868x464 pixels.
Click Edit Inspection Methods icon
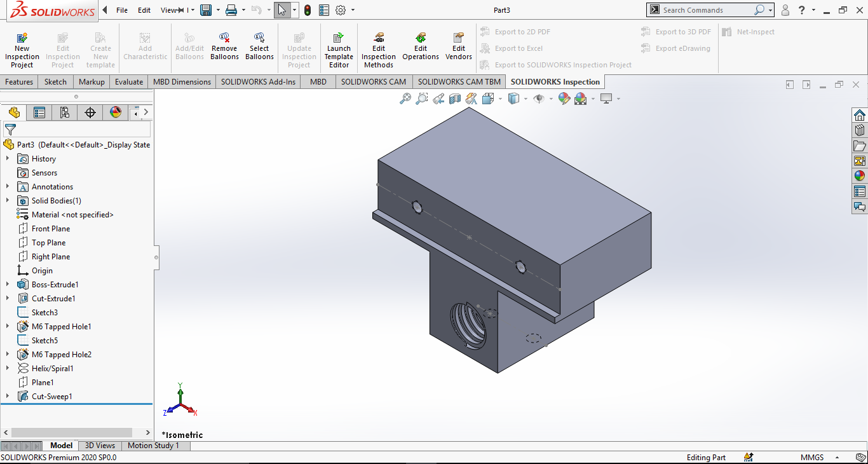(x=379, y=39)
